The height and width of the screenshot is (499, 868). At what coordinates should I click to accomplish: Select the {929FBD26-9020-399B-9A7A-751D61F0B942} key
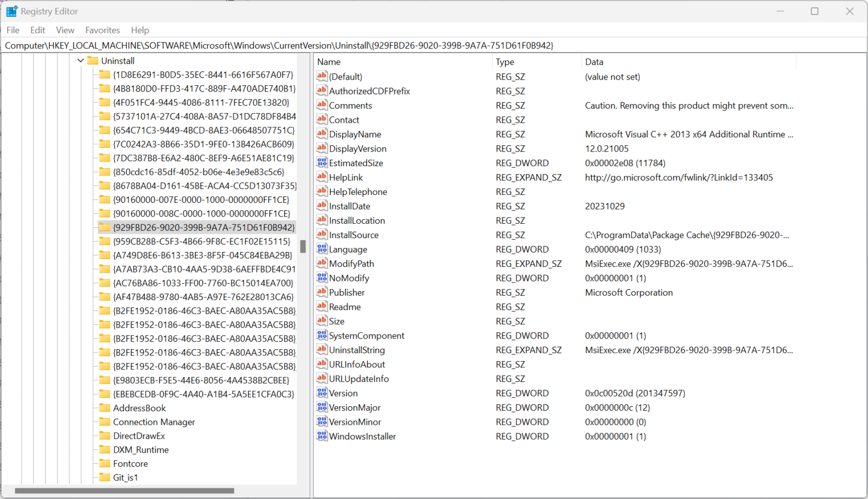[203, 227]
